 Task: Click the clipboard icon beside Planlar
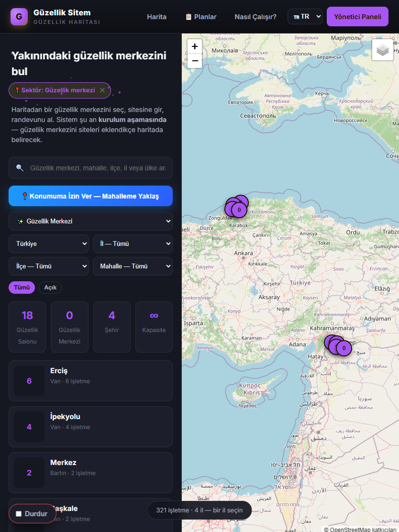coord(188,17)
